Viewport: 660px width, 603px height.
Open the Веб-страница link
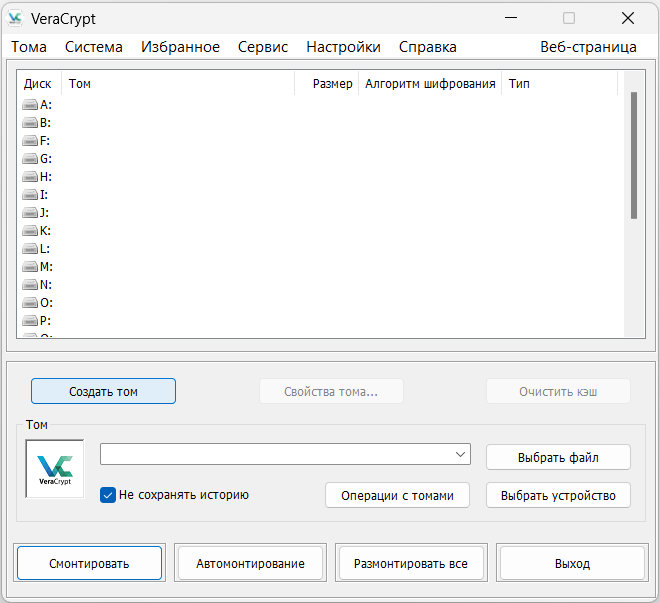click(588, 47)
